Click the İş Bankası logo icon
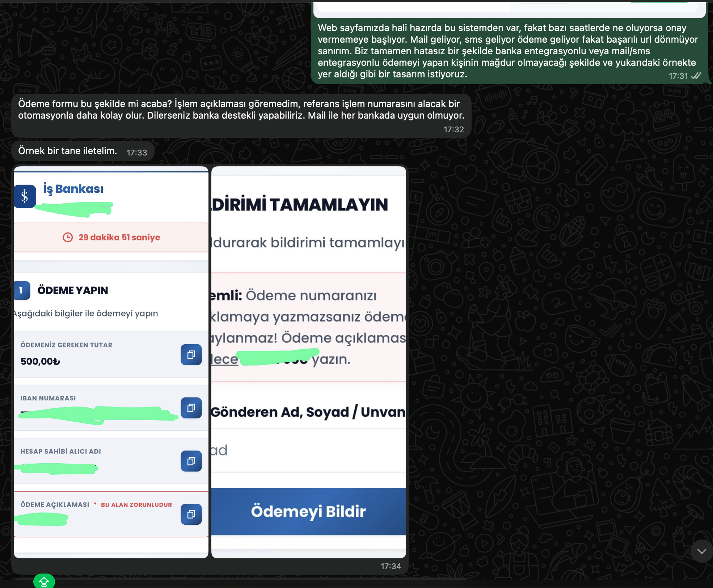 [x=25, y=196]
